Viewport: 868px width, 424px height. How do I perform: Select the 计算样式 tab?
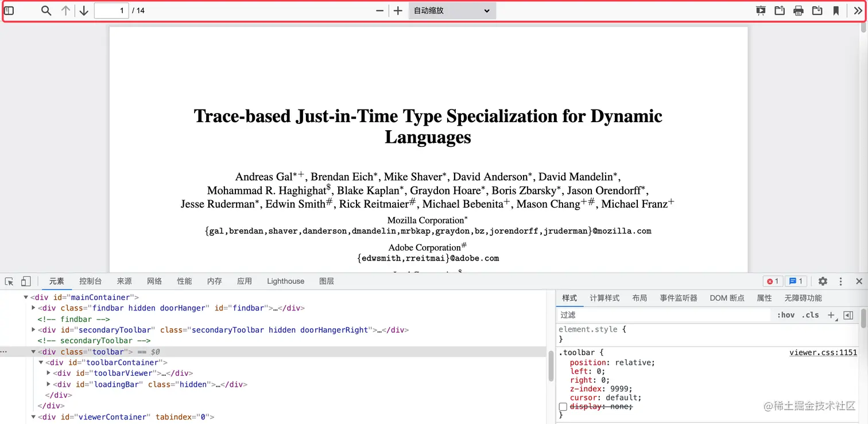click(604, 298)
